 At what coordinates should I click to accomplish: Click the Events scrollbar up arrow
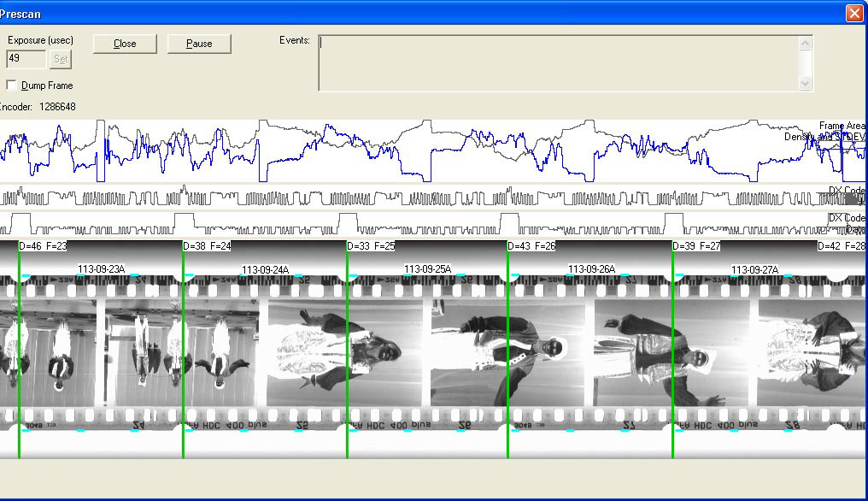(x=805, y=42)
